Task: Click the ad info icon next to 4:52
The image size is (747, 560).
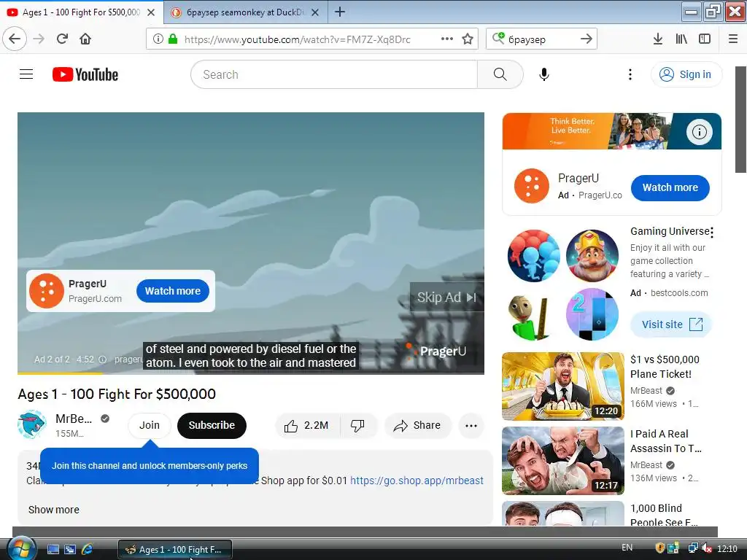Action: [102, 359]
